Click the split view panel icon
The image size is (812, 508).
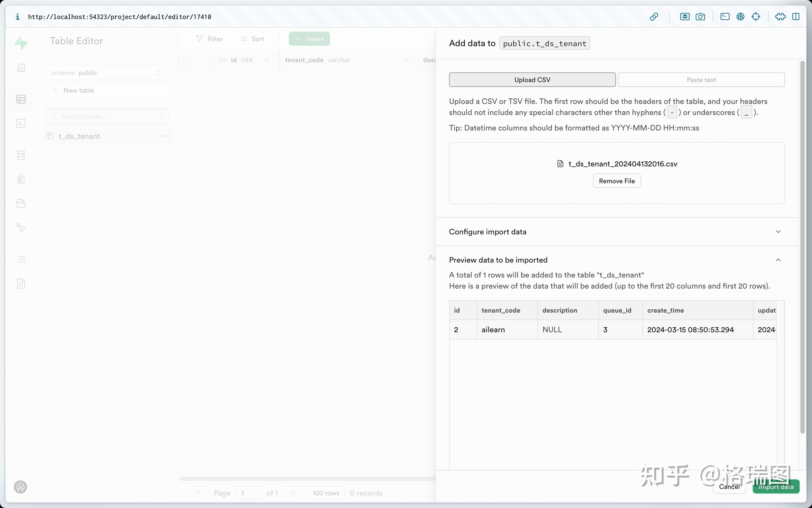(795, 17)
